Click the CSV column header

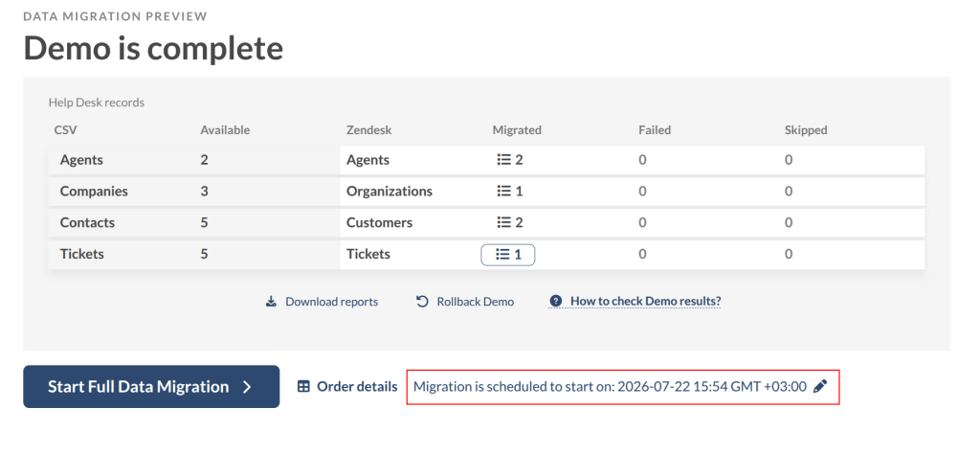[x=66, y=130]
